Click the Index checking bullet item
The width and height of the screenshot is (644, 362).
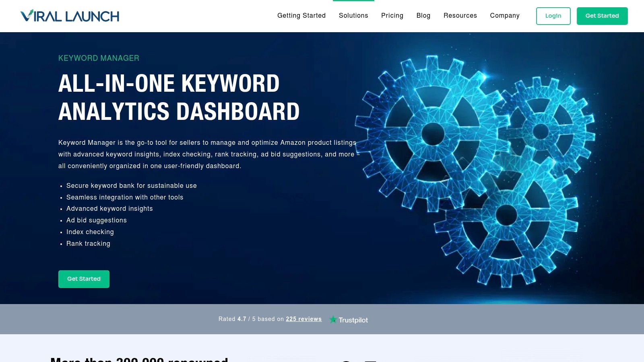[90, 232]
